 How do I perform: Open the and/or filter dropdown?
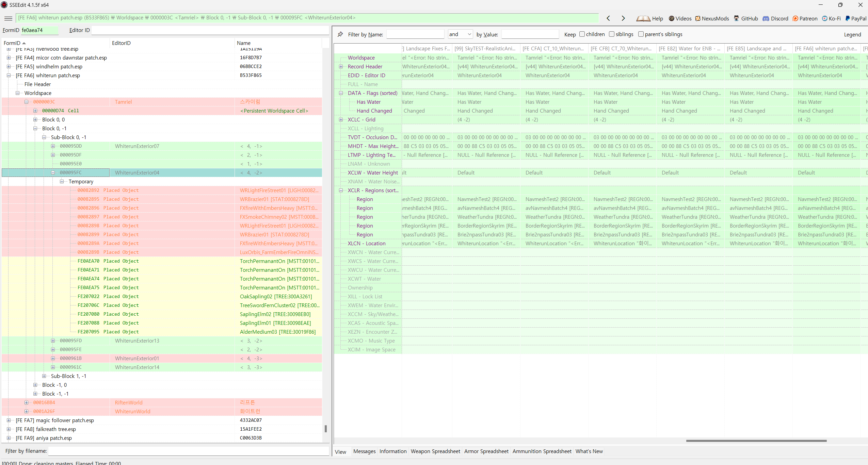pos(460,34)
